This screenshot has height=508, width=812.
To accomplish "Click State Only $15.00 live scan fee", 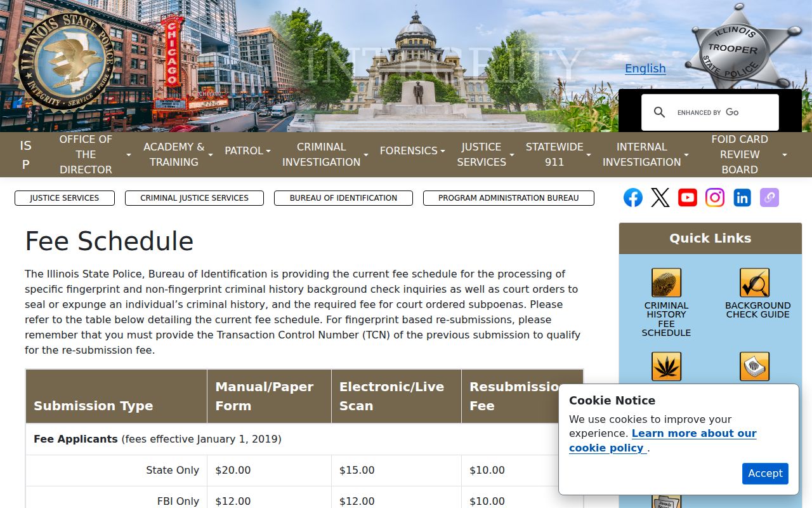I will 357,470.
